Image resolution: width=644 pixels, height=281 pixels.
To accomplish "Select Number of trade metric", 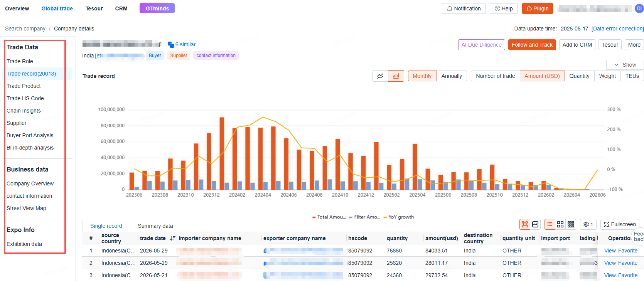I will [495, 76].
